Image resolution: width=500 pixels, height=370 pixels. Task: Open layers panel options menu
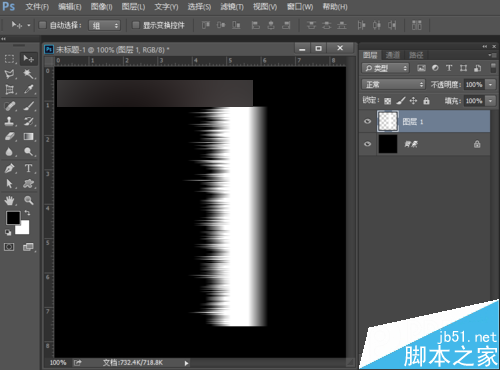point(492,55)
